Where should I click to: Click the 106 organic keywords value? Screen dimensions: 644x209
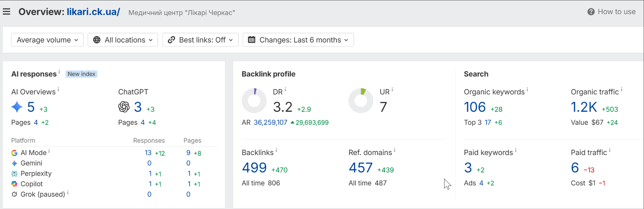click(x=475, y=107)
